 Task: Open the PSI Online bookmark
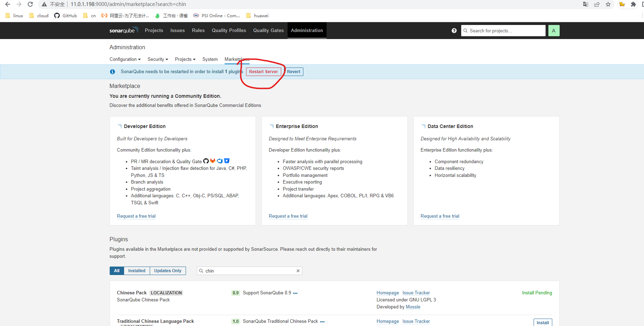pyautogui.click(x=217, y=15)
